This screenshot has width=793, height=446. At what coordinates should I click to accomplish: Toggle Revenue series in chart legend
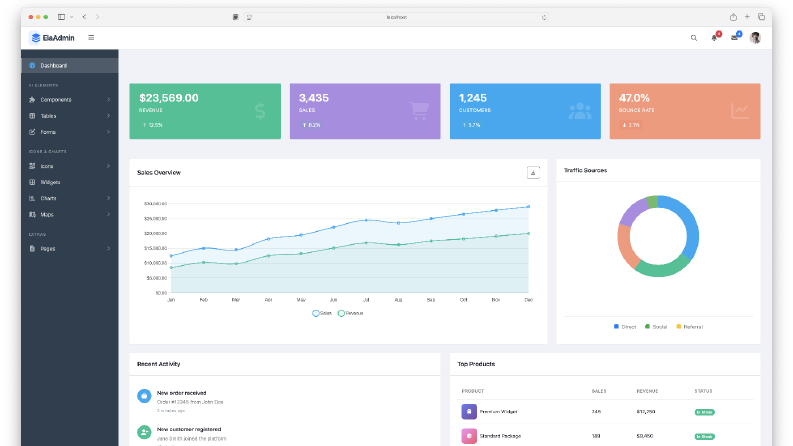350,314
